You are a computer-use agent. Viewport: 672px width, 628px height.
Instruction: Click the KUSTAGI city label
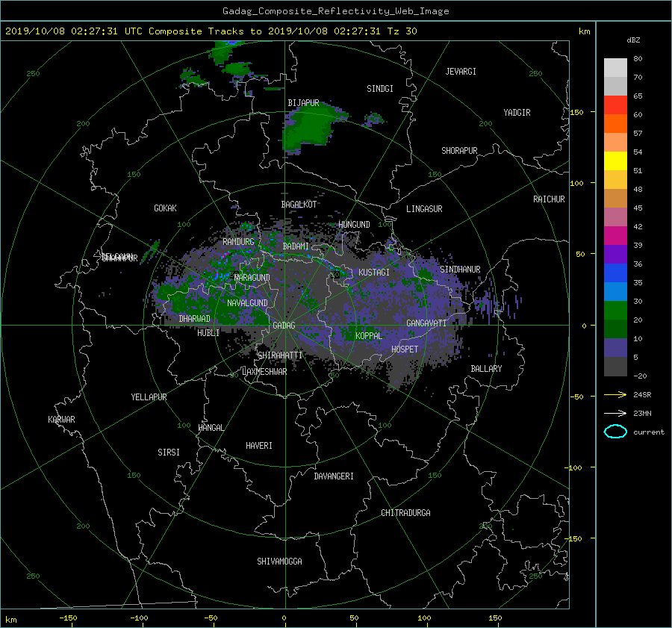tap(374, 273)
